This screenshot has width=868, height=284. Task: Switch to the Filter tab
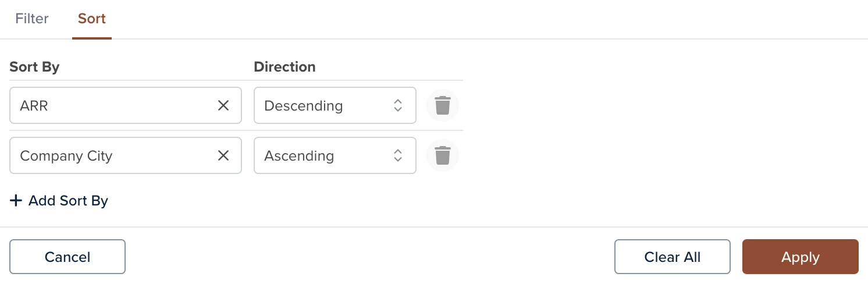[x=32, y=19]
